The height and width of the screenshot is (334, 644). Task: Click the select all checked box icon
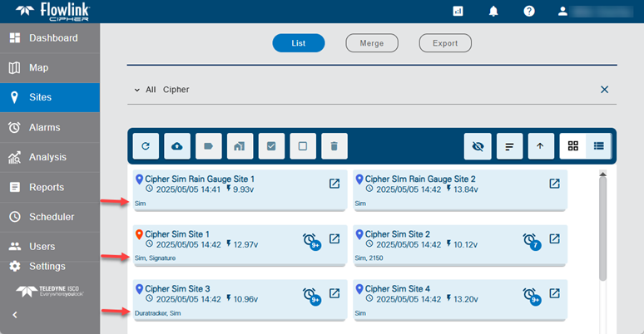coord(271,146)
